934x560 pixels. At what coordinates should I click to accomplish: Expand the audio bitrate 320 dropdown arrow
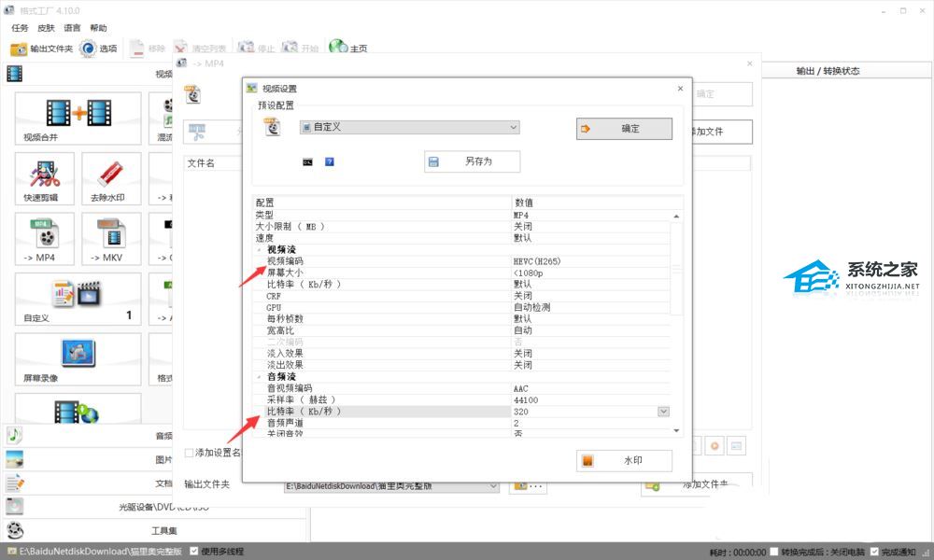[663, 412]
